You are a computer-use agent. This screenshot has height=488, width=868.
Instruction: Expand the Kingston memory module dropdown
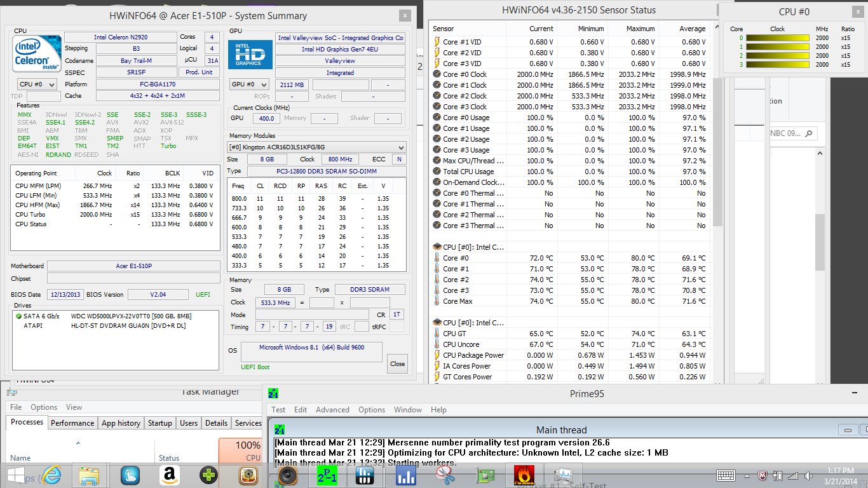pos(317,147)
